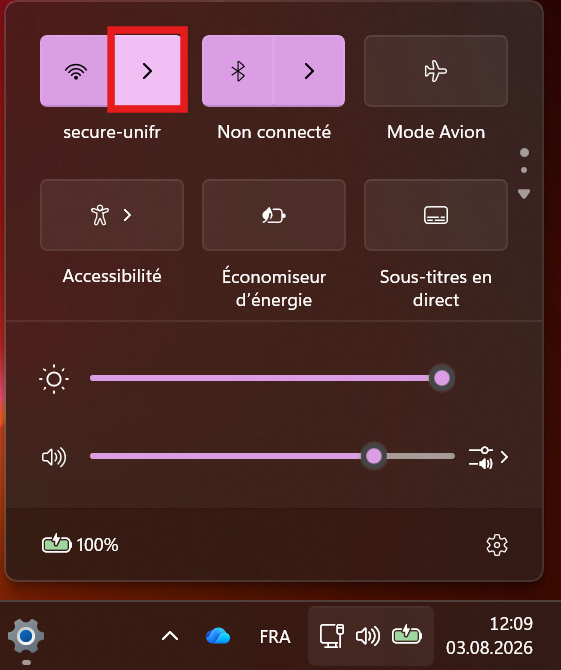Open the Accessibilité options tile
561x670 pixels.
[x=112, y=215]
